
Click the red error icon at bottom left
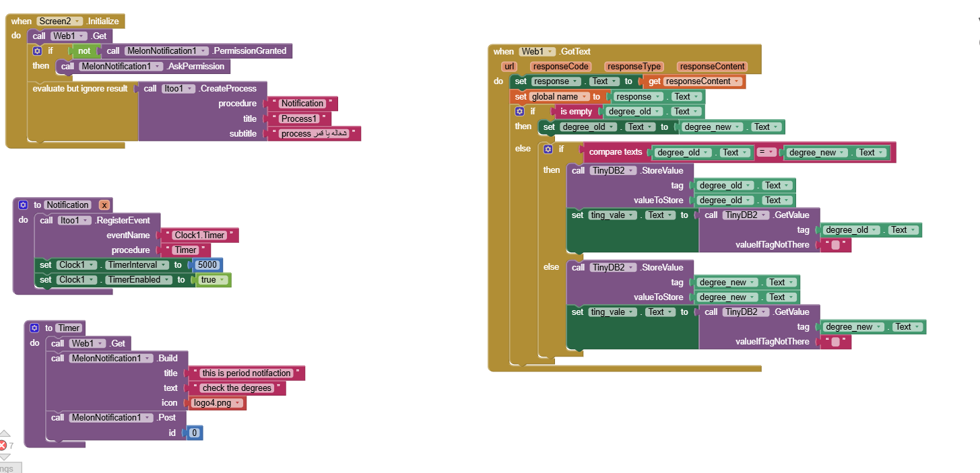tap(3, 445)
